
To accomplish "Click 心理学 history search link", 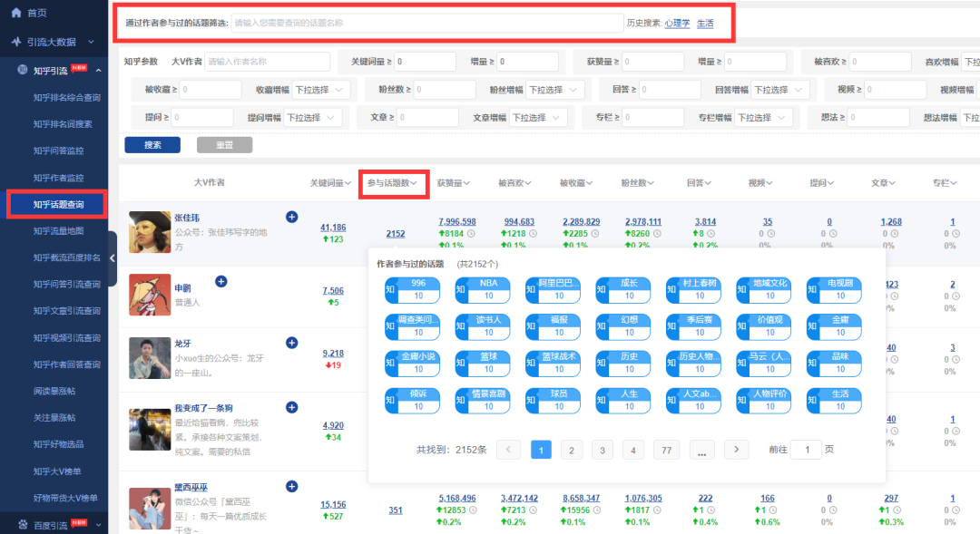I will [678, 23].
